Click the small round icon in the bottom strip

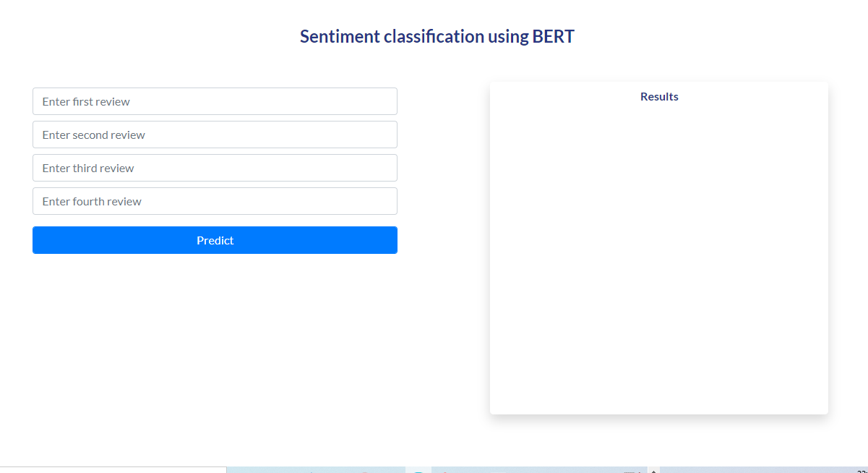coord(418,471)
